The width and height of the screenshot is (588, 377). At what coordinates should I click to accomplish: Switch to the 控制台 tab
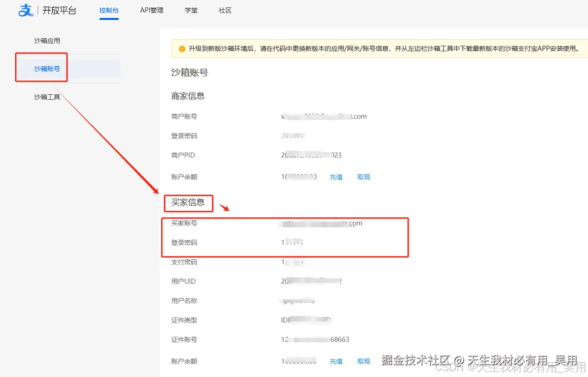click(109, 10)
